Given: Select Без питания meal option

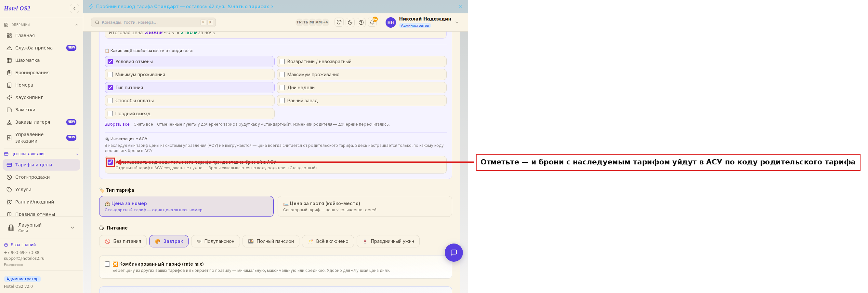Looking at the screenshot, I should pos(123,241).
